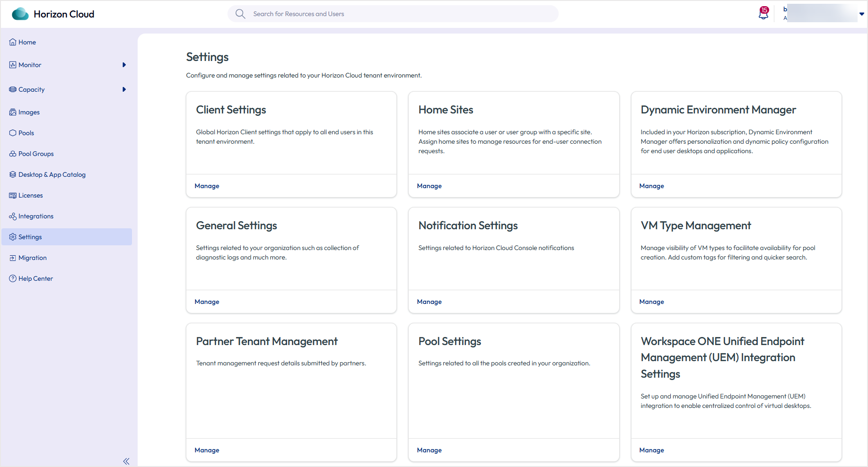Image resolution: width=868 pixels, height=467 pixels.
Task: Manage VM Type Management
Action: [651, 302]
